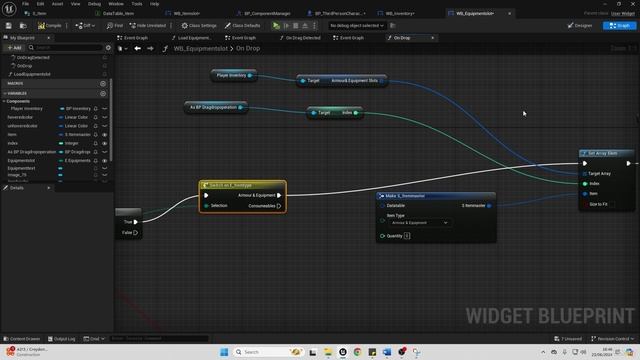Open Find in blueprint
Screen dimensions: 640x360
click(115, 26)
